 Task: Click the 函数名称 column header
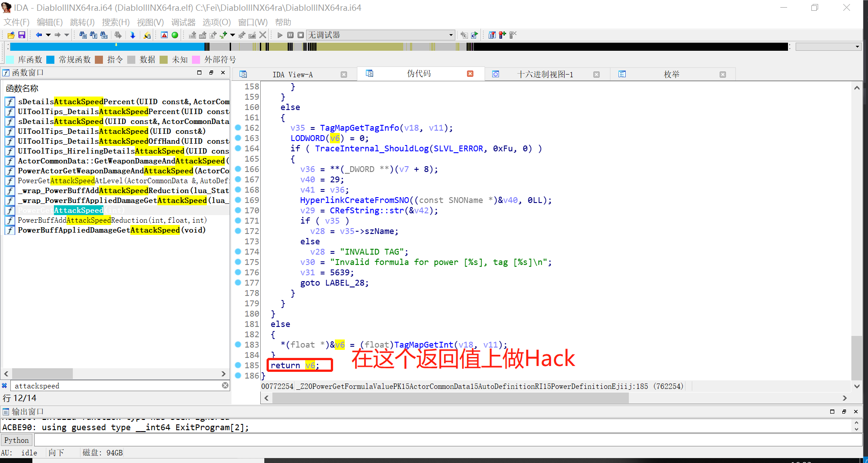[22, 88]
